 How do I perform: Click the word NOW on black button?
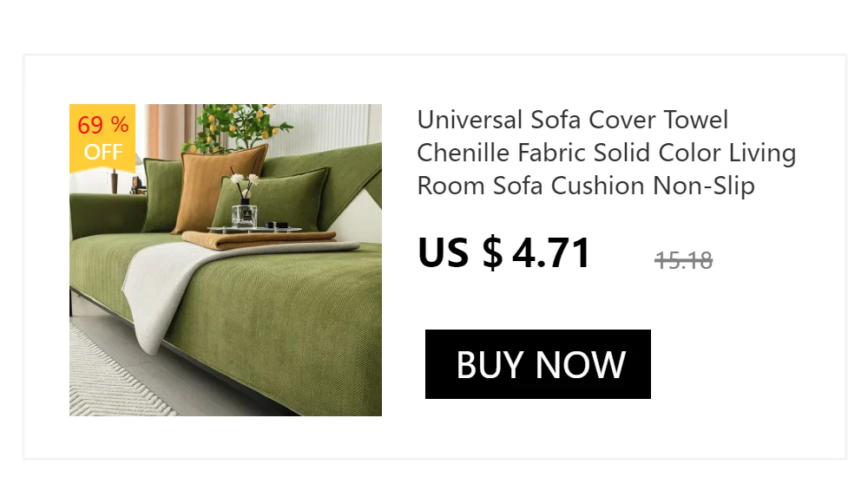point(580,364)
